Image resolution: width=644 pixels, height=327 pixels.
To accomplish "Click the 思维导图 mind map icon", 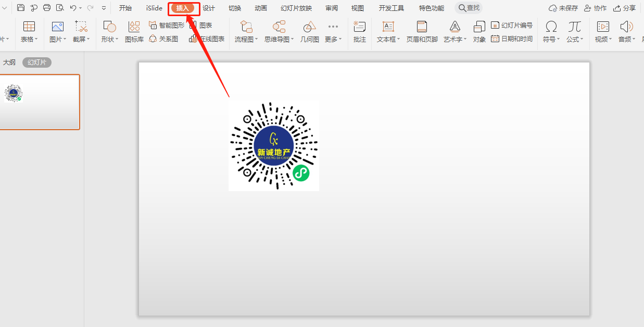I will pyautogui.click(x=279, y=27).
